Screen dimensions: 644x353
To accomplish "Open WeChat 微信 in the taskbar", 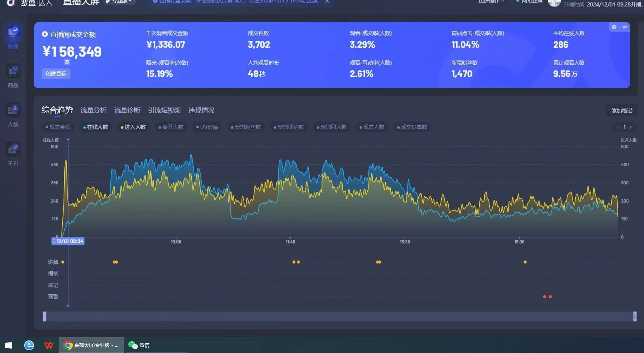I will coord(139,345).
